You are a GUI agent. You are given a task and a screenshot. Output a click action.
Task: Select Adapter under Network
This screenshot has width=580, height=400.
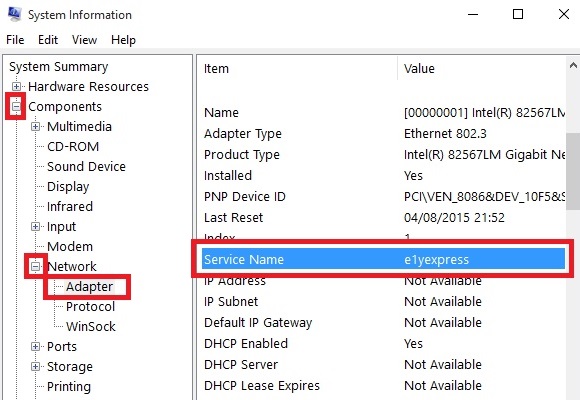coord(90,286)
